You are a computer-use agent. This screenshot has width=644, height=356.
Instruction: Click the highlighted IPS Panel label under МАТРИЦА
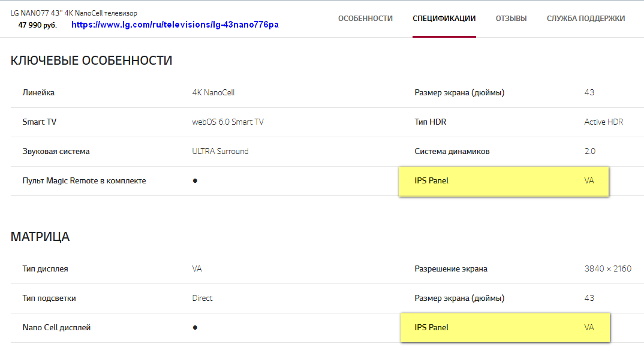tap(431, 328)
